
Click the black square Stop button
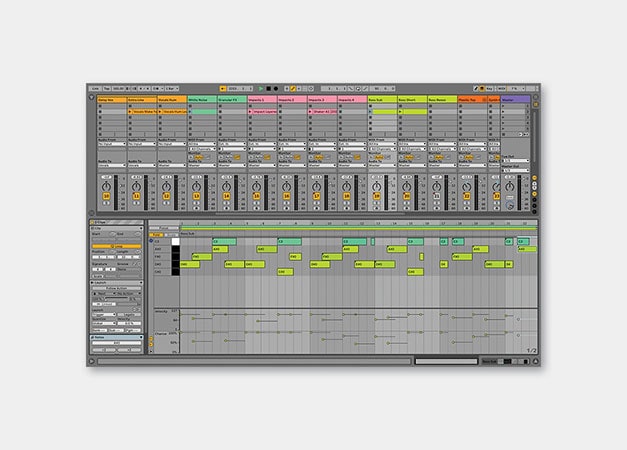click(x=269, y=88)
